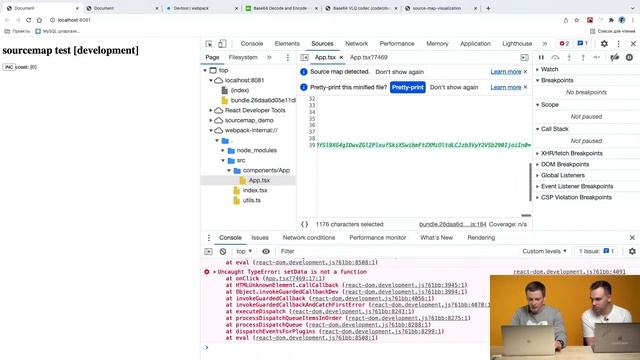Show more DevTools tabs chevron
This screenshot has width=640, height=360.
pyautogui.click(x=544, y=44)
